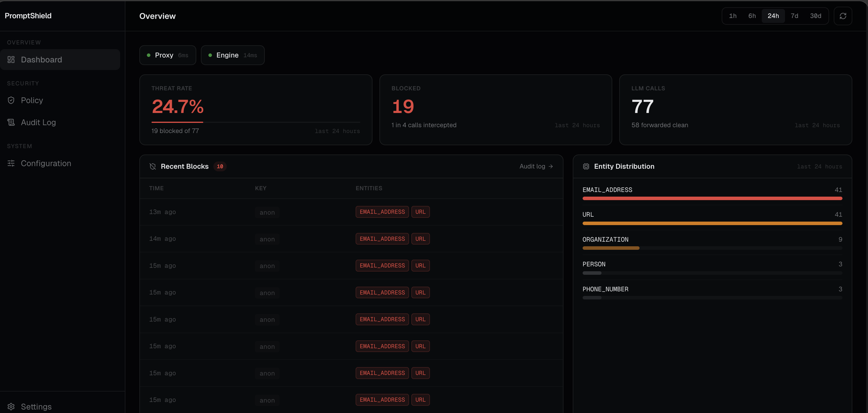Viewport: 868px width, 413px height.
Task: Choose the 30d time range
Action: tap(815, 16)
